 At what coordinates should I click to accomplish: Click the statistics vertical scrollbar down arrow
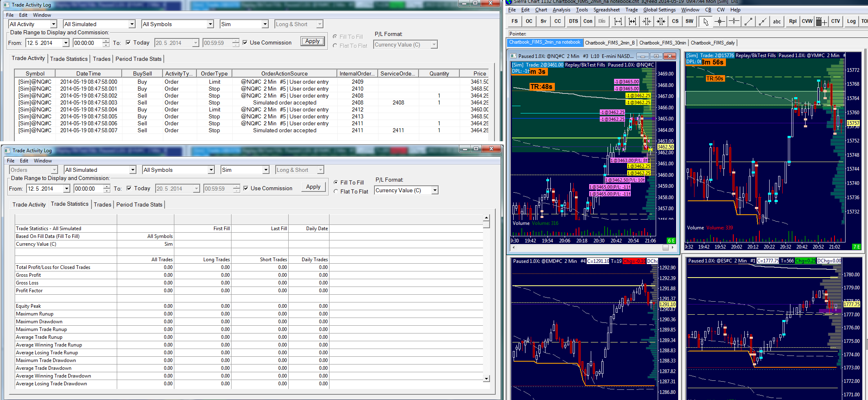(x=486, y=379)
